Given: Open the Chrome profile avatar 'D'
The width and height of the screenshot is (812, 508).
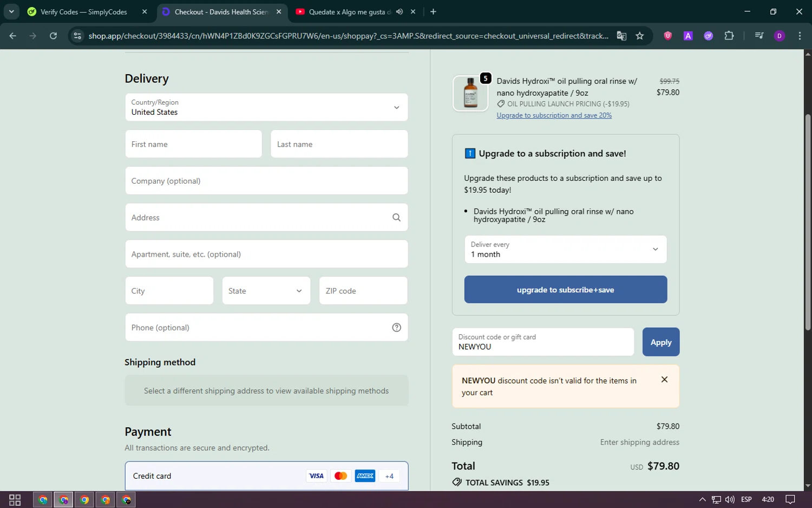Looking at the screenshot, I should [780, 36].
